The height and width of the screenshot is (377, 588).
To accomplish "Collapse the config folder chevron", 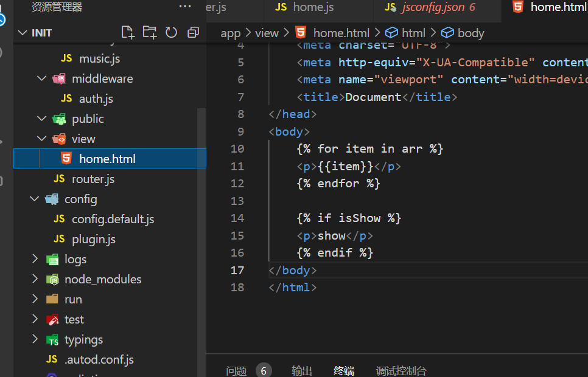I will (35, 199).
